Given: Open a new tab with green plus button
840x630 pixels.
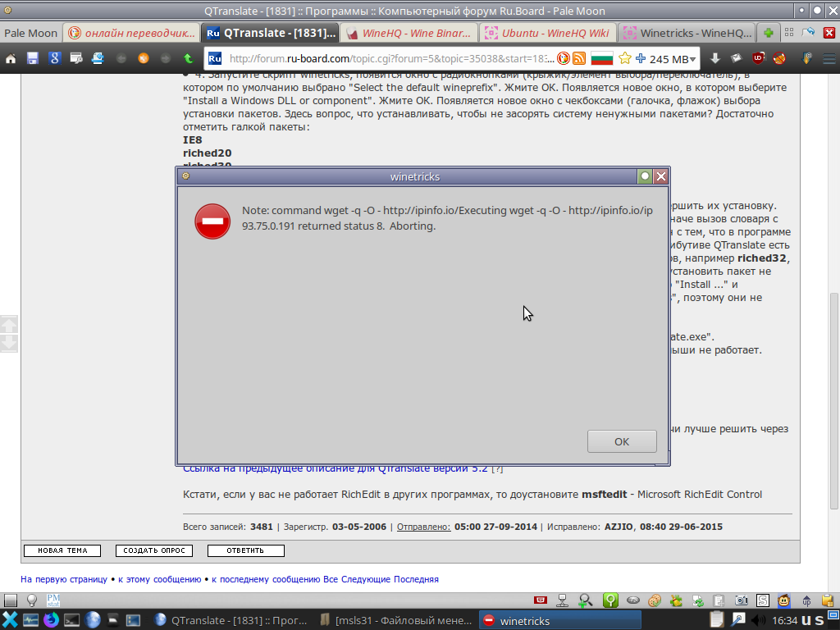Looking at the screenshot, I should click(768, 33).
